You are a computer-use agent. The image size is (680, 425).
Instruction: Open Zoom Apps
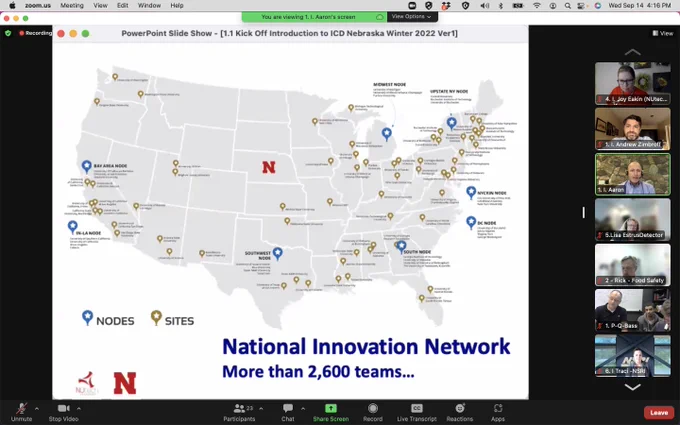tap(498, 412)
